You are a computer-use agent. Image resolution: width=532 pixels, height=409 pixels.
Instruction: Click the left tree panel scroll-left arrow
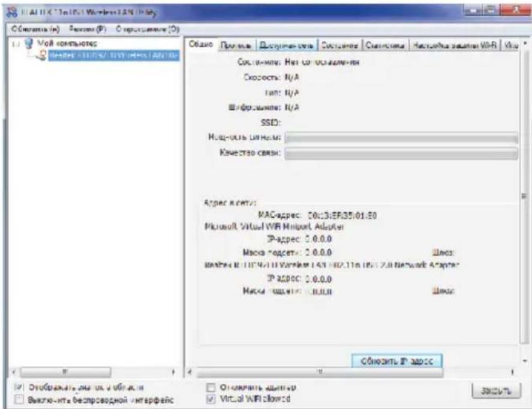pos(14,372)
